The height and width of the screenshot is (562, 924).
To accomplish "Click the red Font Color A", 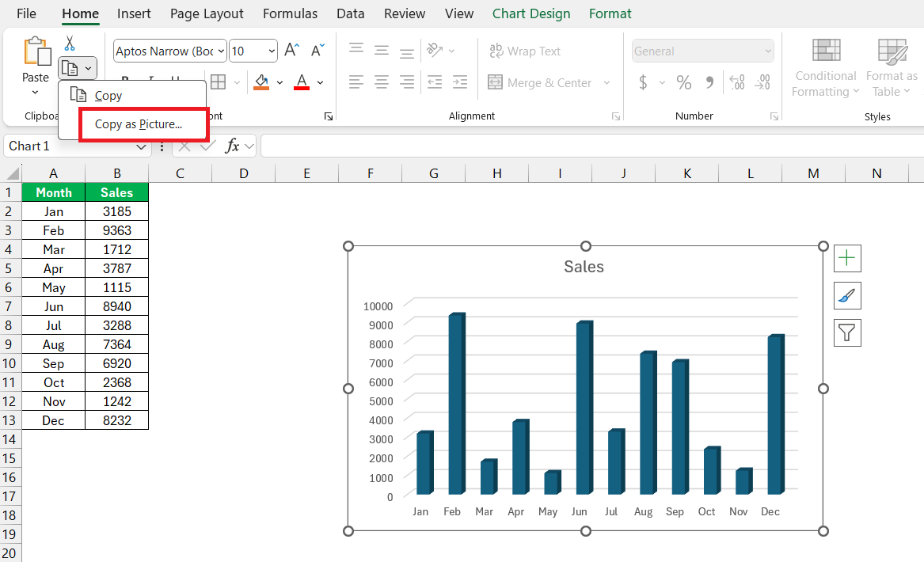I will coord(302,82).
